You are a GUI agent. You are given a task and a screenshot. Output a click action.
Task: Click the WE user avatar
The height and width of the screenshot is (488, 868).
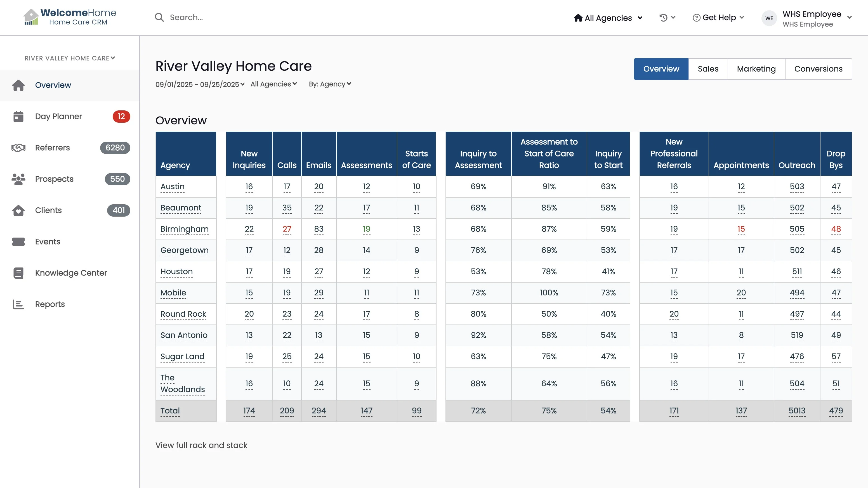pos(769,18)
